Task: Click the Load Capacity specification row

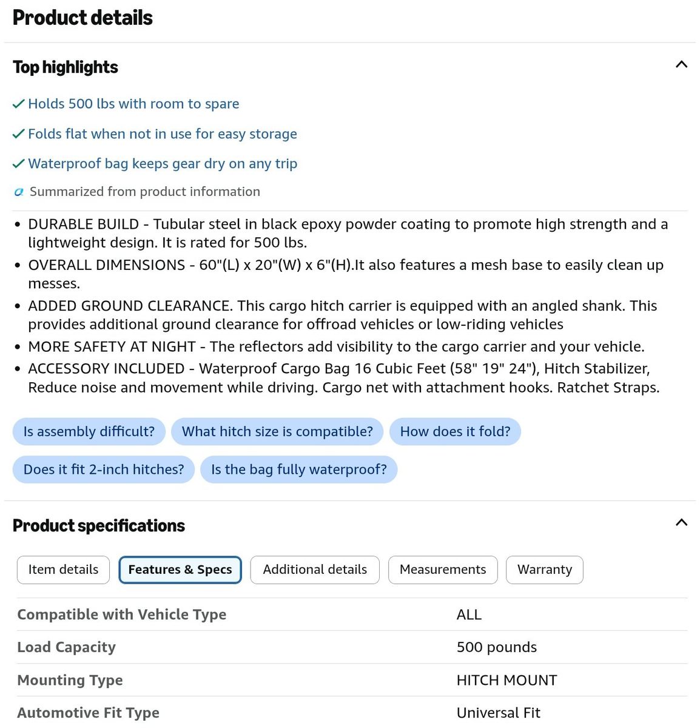Action: pos(352,647)
